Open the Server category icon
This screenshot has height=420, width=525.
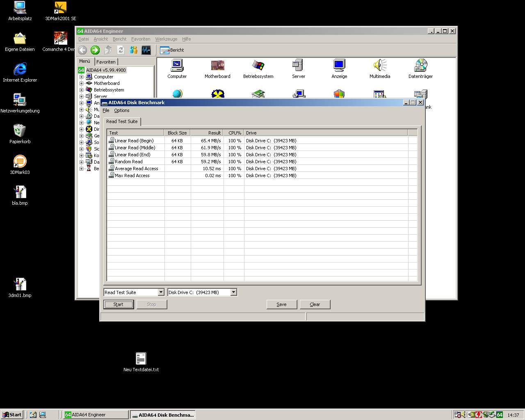(x=298, y=69)
